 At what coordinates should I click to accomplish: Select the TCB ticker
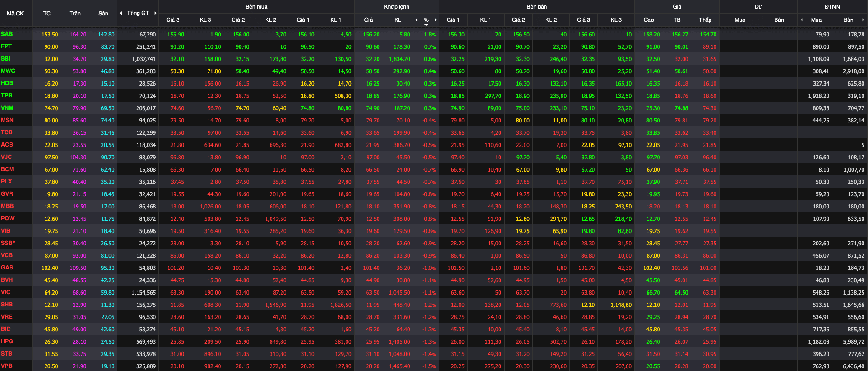point(7,132)
